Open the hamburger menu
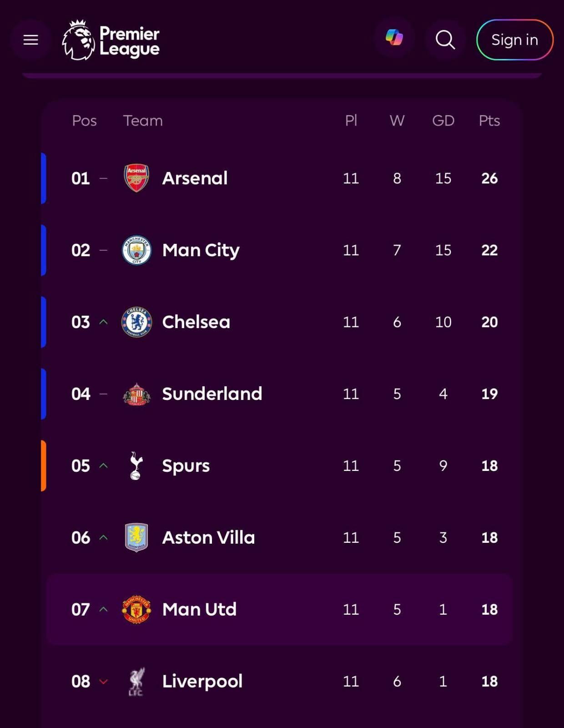This screenshot has width=564, height=728. click(x=30, y=40)
